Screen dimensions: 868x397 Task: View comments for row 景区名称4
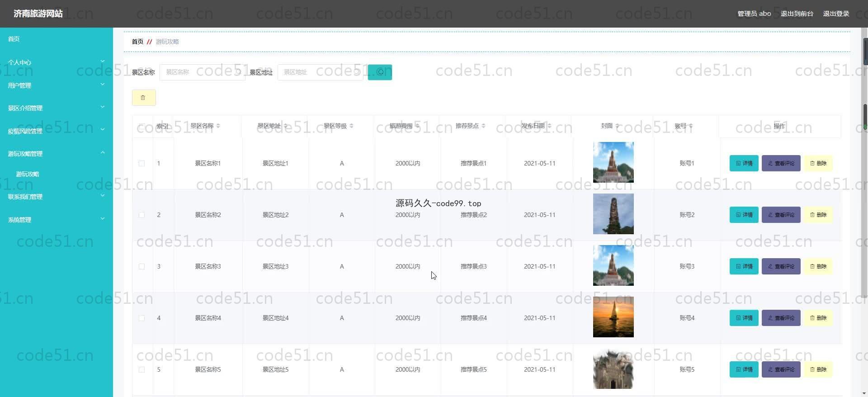tap(781, 318)
